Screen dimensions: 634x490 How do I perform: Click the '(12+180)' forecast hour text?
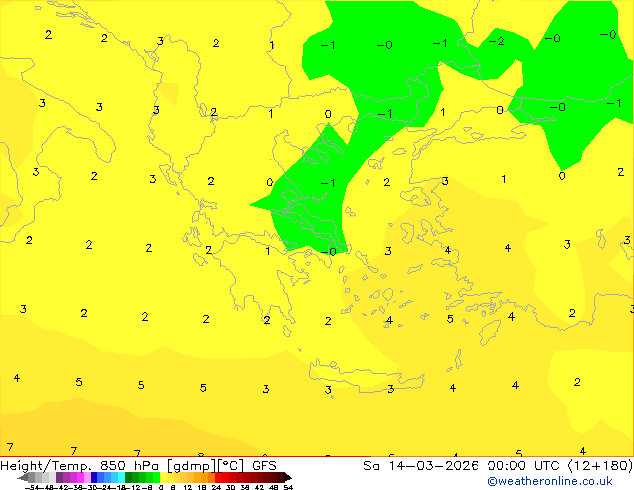pyautogui.click(x=600, y=466)
